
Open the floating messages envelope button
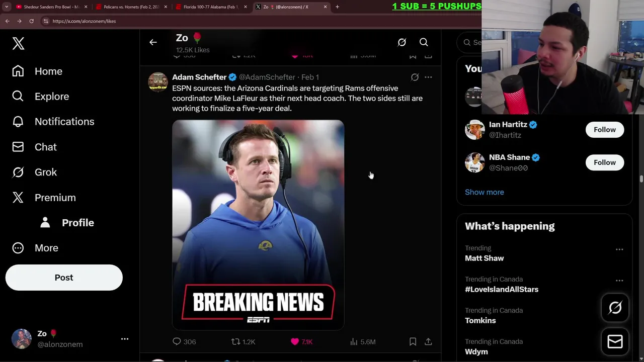[x=615, y=342]
